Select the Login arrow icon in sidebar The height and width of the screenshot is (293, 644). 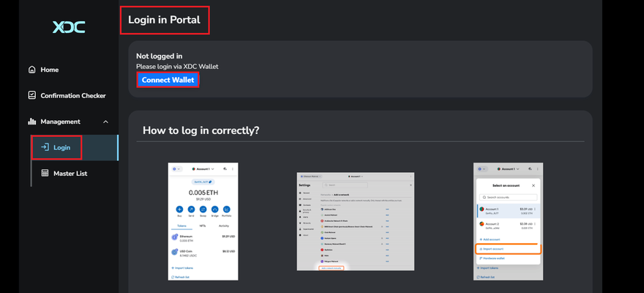click(x=45, y=147)
